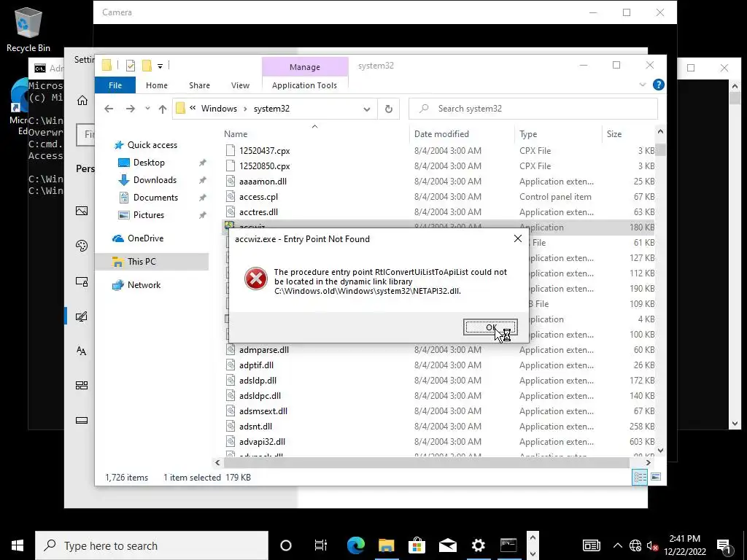The height and width of the screenshot is (560, 747).
Task: Go forward using the forward arrow
Action: click(x=130, y=109)
